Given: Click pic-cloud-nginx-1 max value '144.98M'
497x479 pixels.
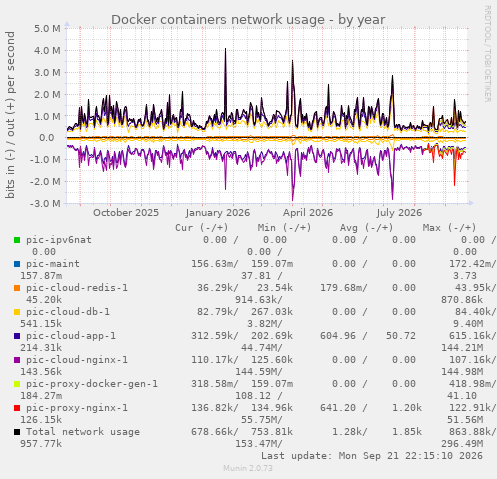Looking at the screenshot, I should tap(462, 372).
